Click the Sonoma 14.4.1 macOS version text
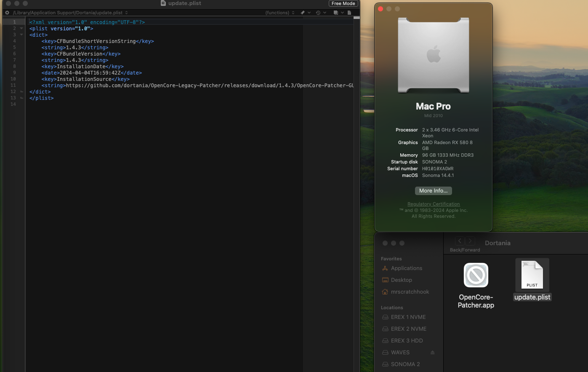The image size is (588, 372). pos(438,175)
